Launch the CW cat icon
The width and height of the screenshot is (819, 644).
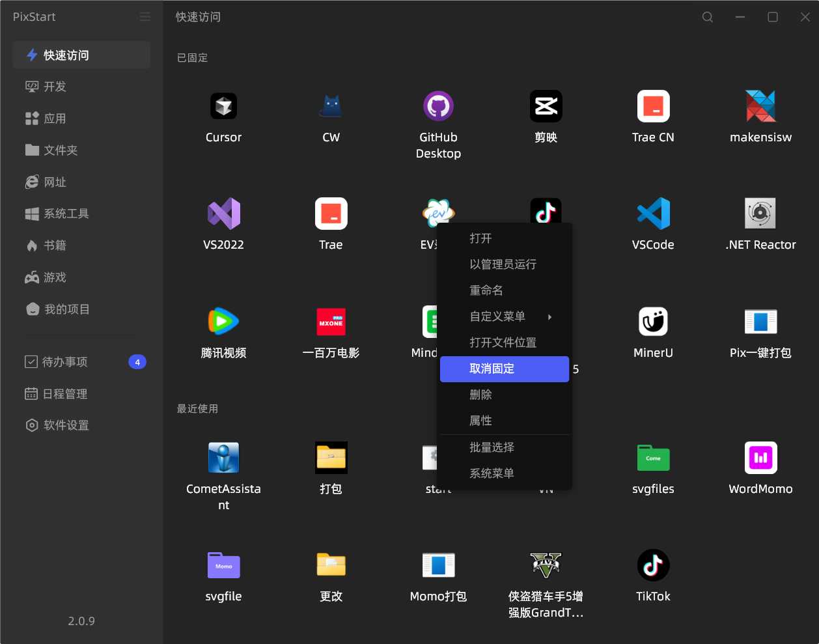(x=331, y=106)
